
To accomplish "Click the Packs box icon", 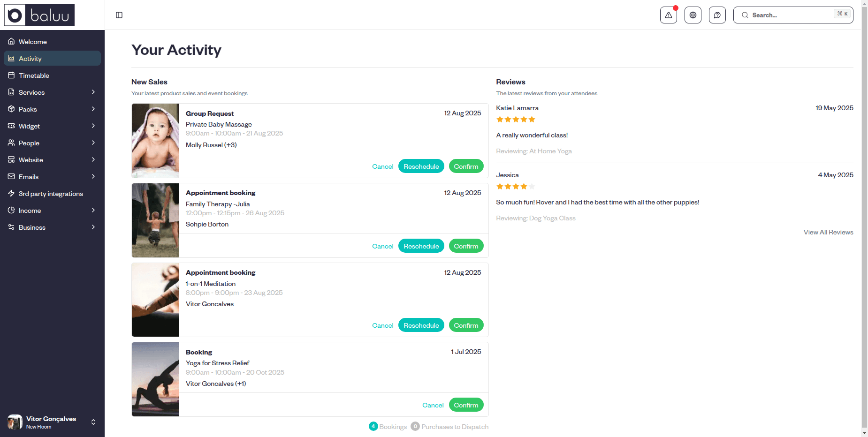I will 12,109.
